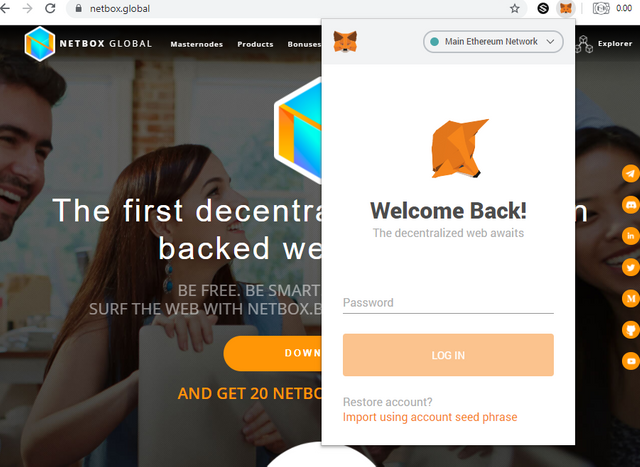The image size is (640, 467).
Task: Open the Telegram social icon
Action: [x=630, y=173]
